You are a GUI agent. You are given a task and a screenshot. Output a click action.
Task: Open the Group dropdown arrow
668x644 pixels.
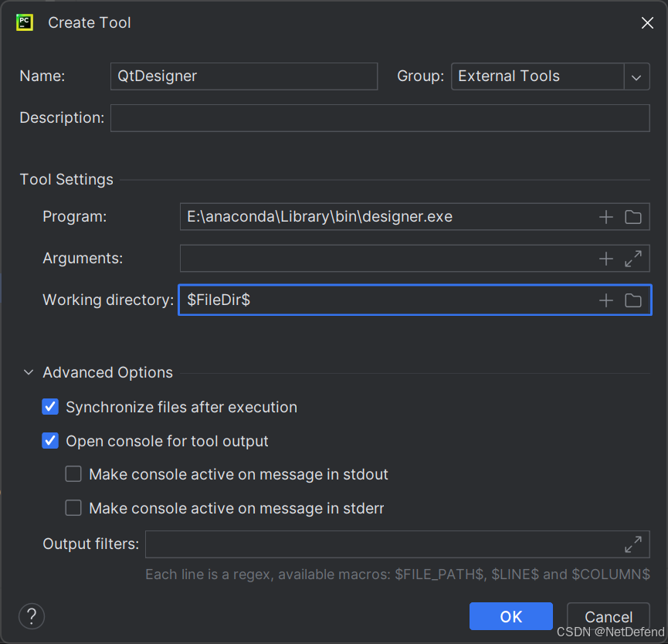coord(636,76)
